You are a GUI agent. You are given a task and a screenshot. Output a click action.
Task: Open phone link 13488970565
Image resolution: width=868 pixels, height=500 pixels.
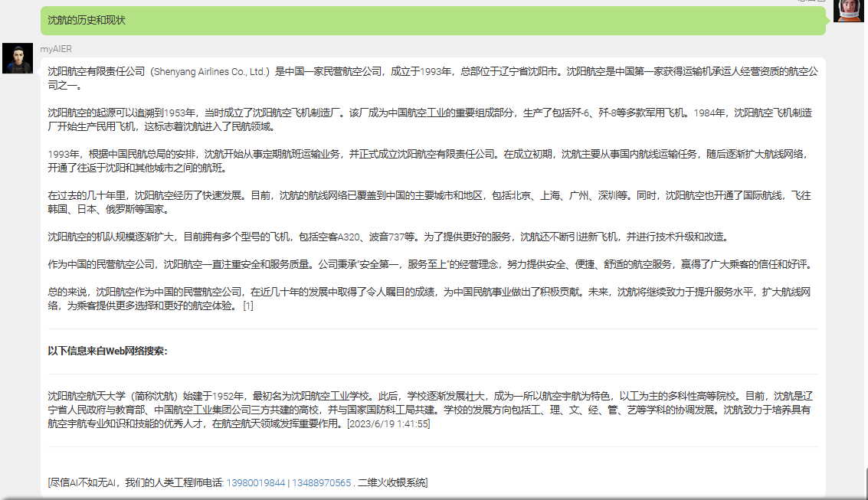pos(322,483)
